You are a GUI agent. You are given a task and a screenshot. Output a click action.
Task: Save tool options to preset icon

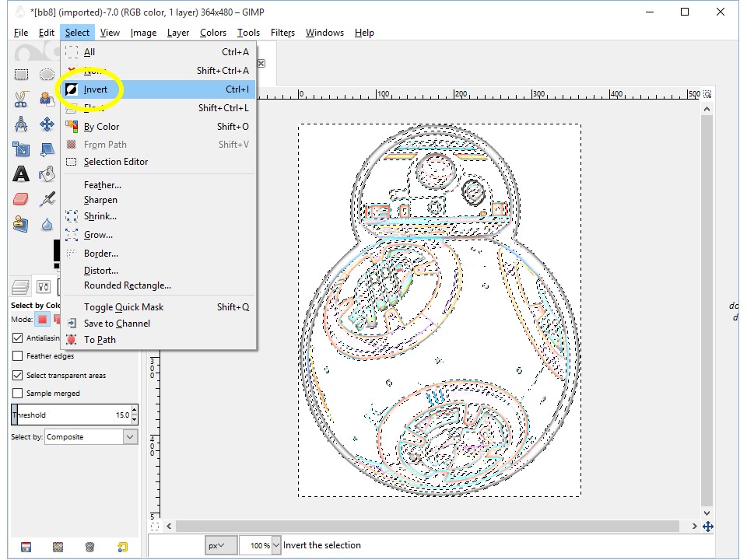coord(26,547)
